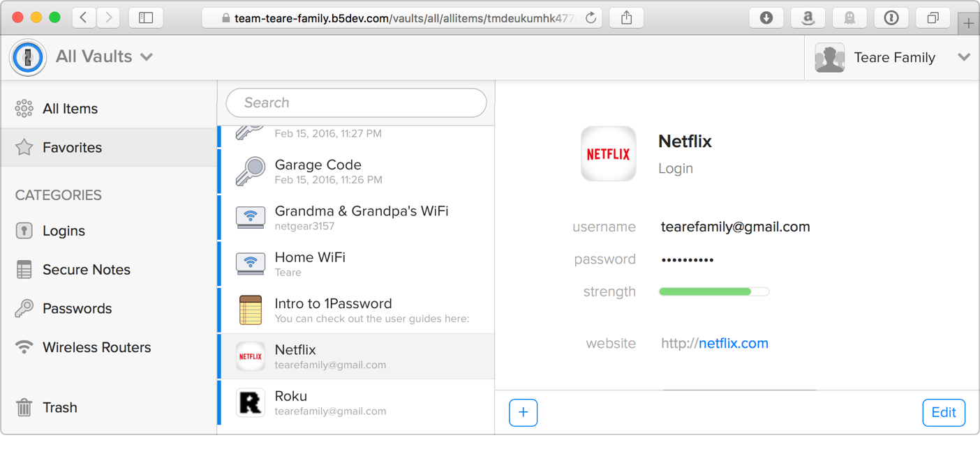Image resolution: width=980 pixels, height=463 pixels.
Task: Select the Intro to 1Password note
Action: [357, 310]
